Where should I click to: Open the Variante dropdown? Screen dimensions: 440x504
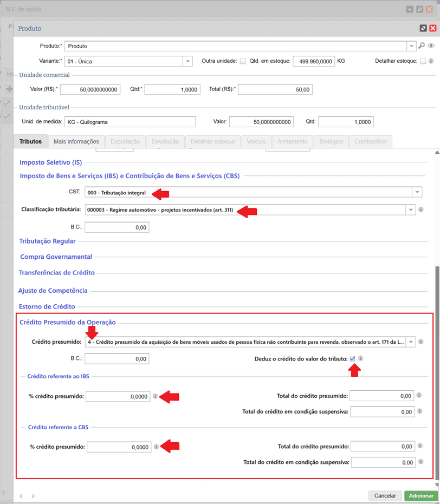pyautogui.click(x=187, y=61)
